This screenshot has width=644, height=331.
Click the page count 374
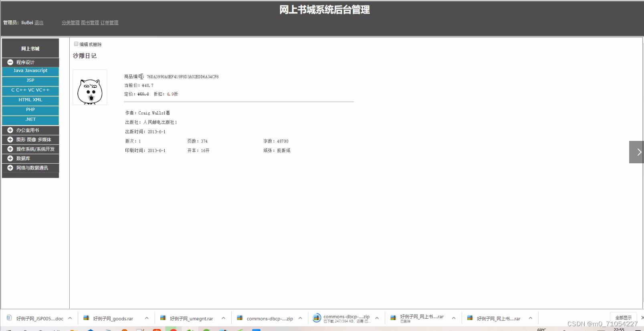tap(204, 141)
